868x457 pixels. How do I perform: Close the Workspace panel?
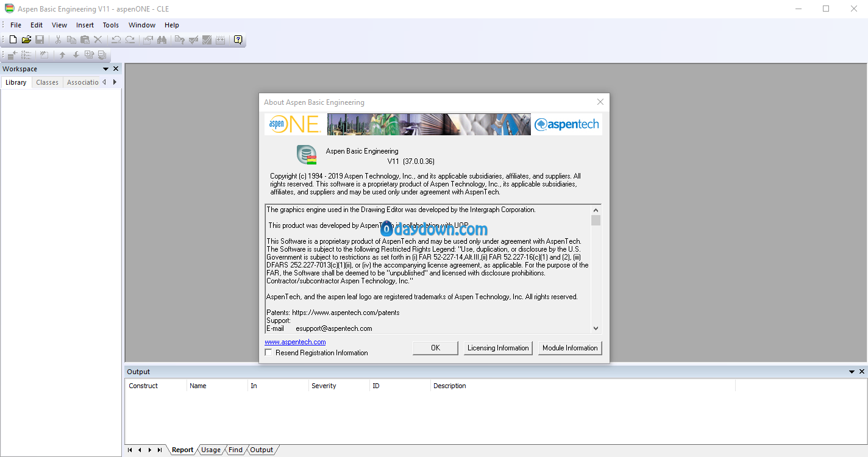coord(116,69)
